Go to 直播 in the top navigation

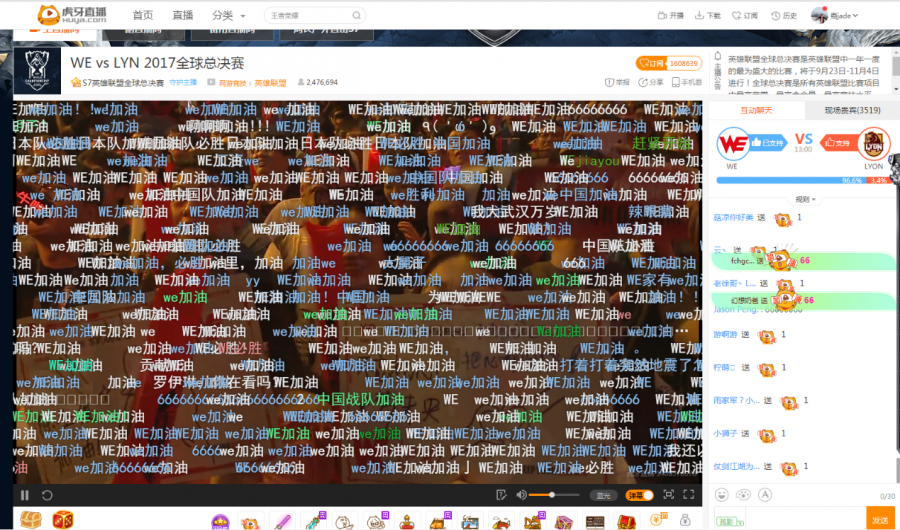pyautogui.click(x=183, y=16)
